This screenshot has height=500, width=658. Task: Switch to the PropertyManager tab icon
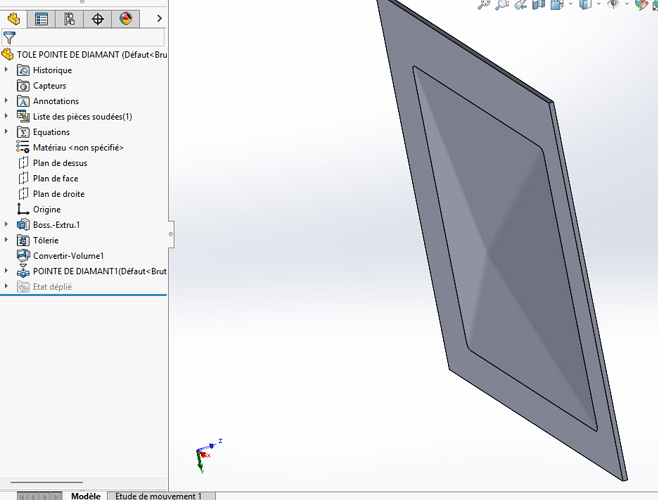41,18
